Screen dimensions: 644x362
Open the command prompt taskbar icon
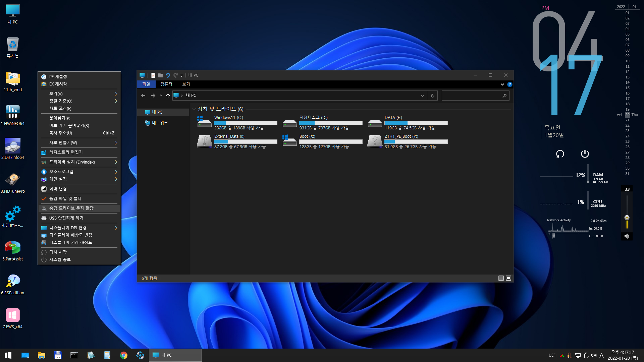[x=74, y=355]
